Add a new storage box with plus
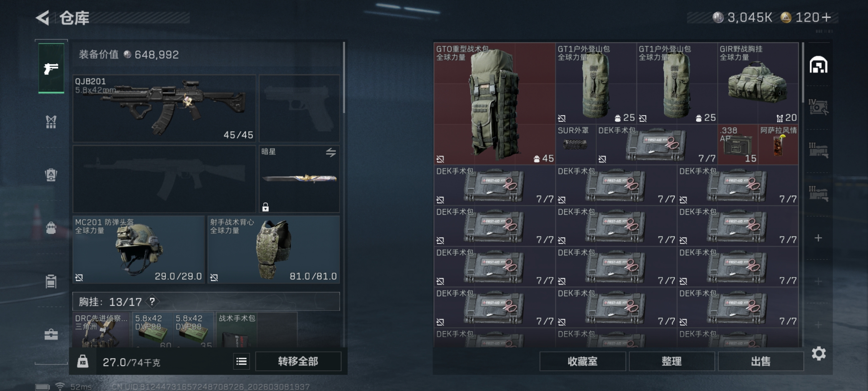 (x=818, y=238)
